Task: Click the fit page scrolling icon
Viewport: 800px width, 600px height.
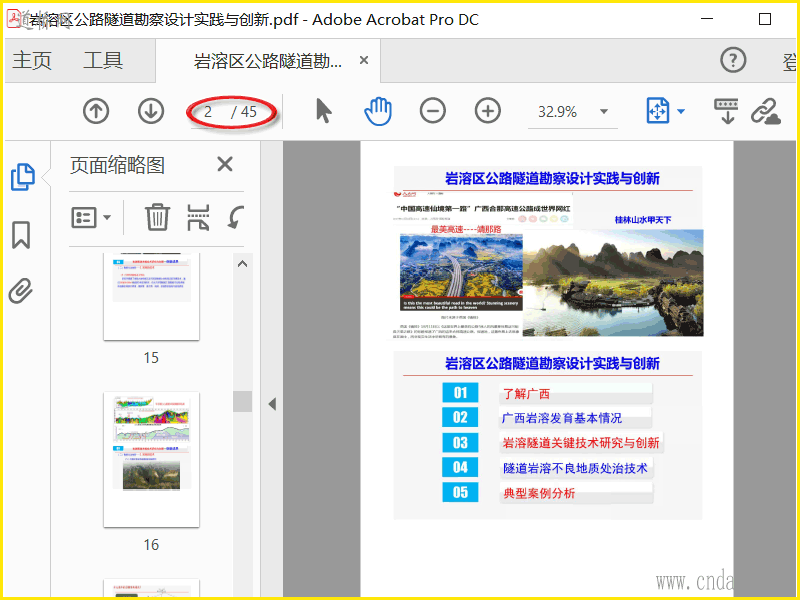Action: point(658,111)
